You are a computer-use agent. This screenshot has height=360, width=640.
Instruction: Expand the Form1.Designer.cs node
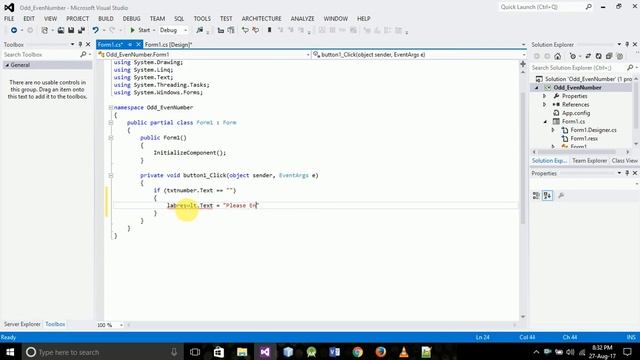553,130
